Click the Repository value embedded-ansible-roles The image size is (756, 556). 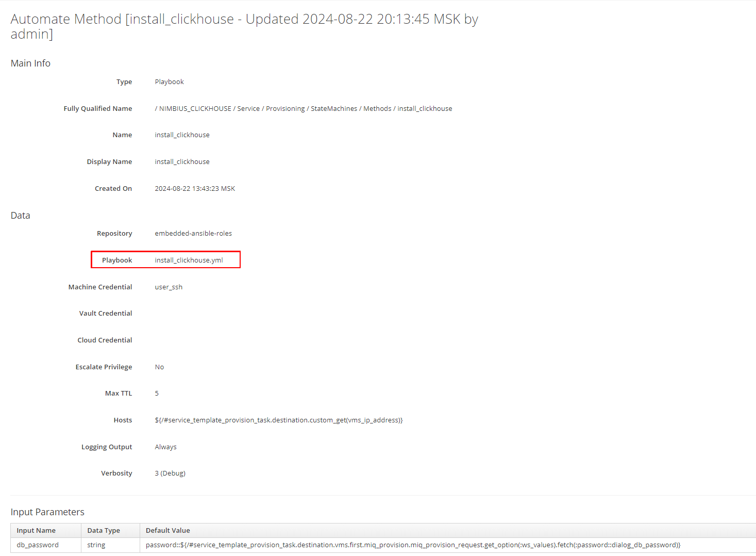pyautogui.click(x=193, y=234)
